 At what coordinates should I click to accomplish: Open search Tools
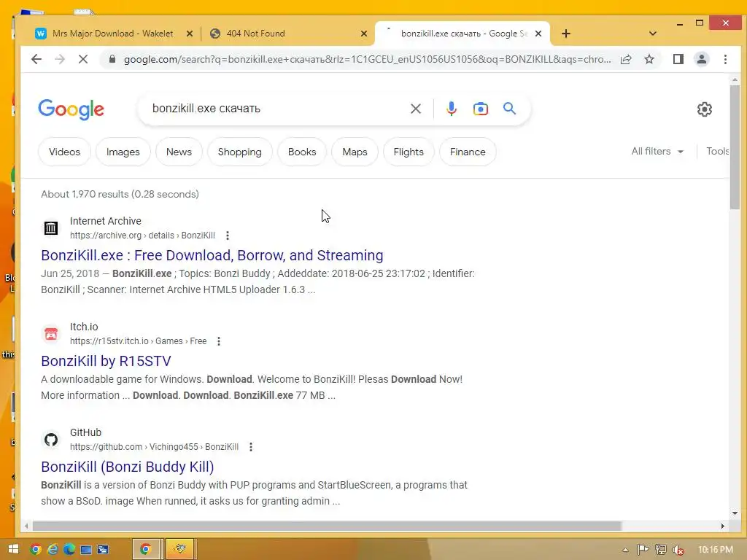point(718,152)
